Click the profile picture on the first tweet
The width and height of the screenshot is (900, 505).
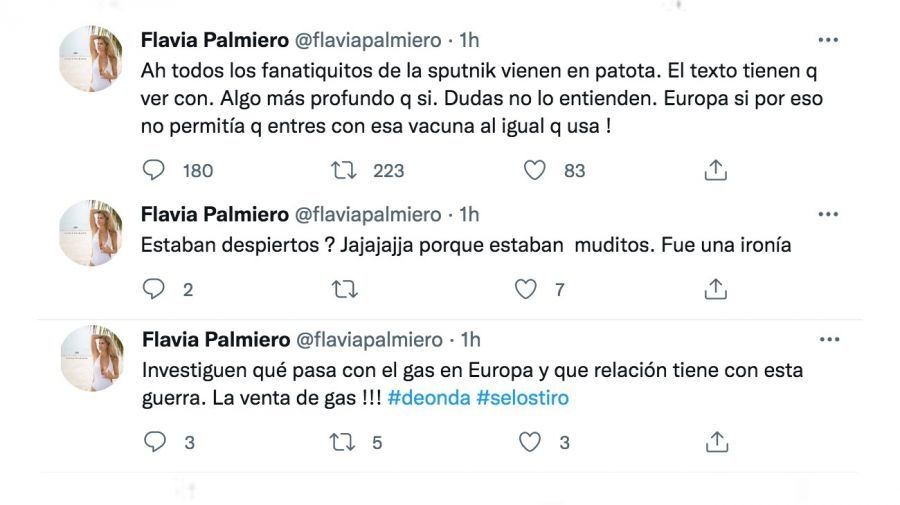click(x=92, y=59)
